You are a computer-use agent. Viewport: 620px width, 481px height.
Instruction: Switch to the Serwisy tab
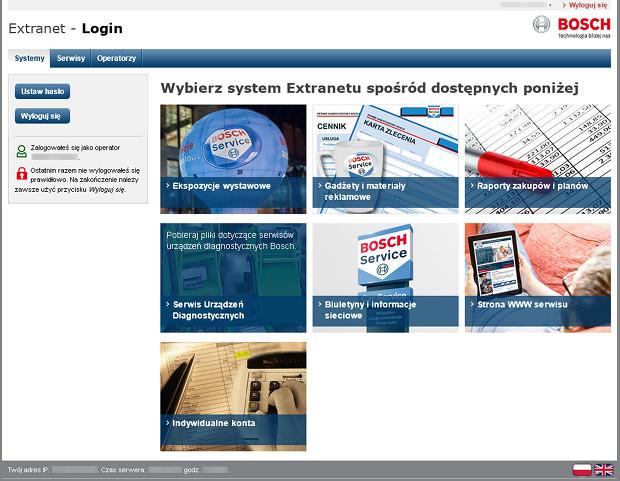click(x=71, y=58)
